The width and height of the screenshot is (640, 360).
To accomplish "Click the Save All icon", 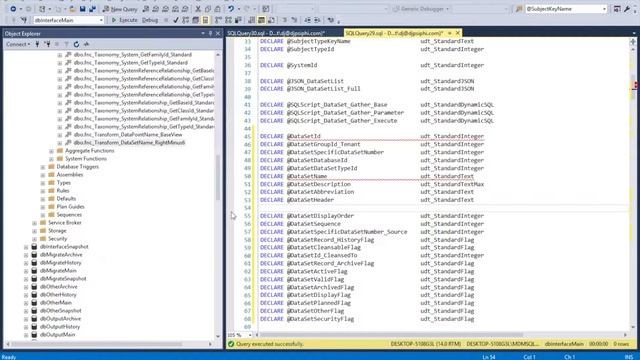I will pos(92,9).
